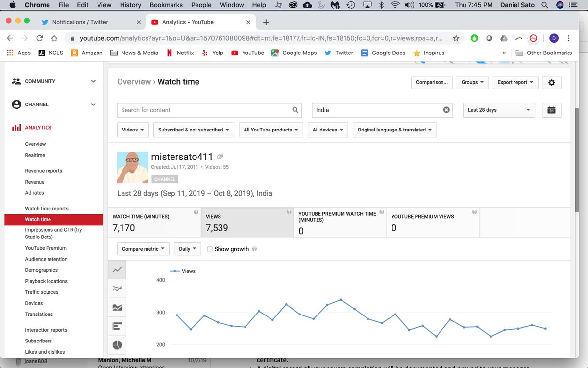Open the History menu in Chrome
This screenshot has height=368, width=588.
(x=130, y=5)
